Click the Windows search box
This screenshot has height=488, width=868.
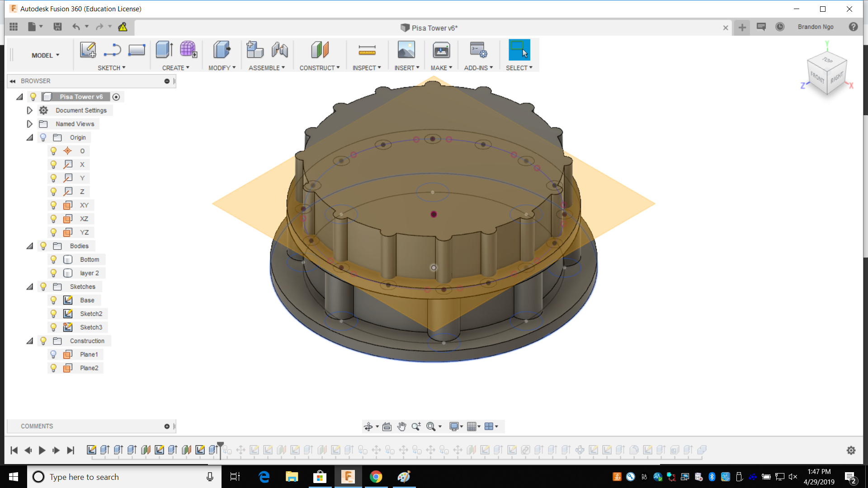pyautogui.click(x=124, y=477)
